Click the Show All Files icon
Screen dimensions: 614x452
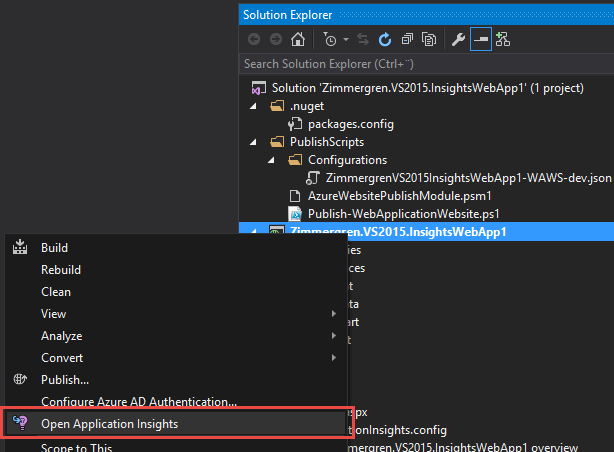click(429, 40)
